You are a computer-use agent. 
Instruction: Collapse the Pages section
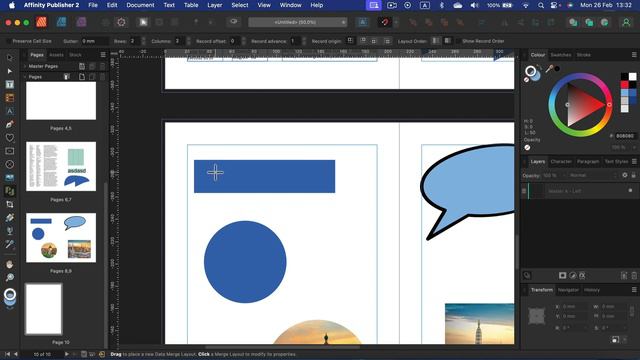[x=25, y=77]
